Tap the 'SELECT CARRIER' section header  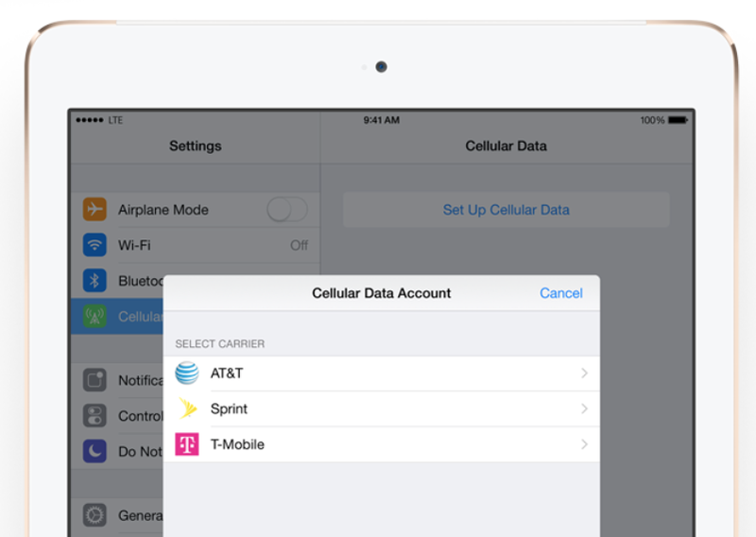[220, 343]
